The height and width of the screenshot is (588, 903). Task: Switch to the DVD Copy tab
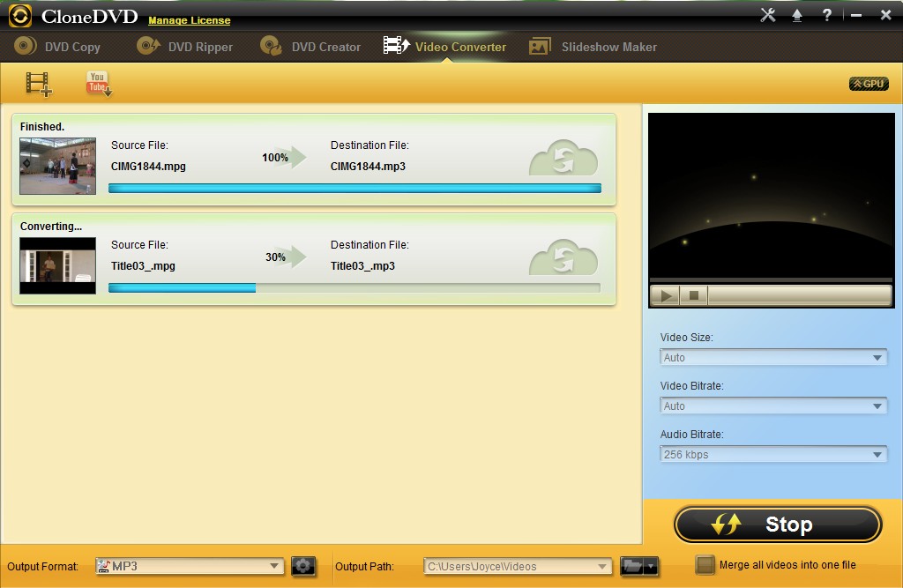[x=57, y=47]
